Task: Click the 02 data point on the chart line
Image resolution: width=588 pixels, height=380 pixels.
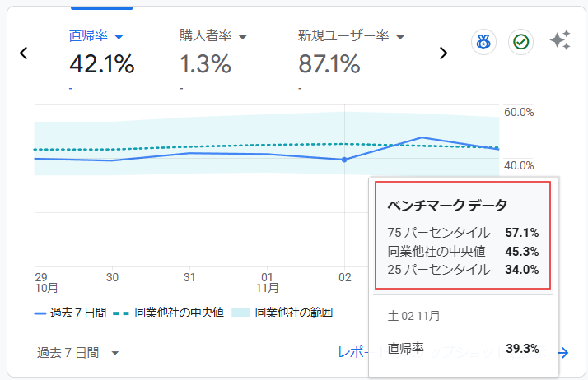Action: click(344, 160)
